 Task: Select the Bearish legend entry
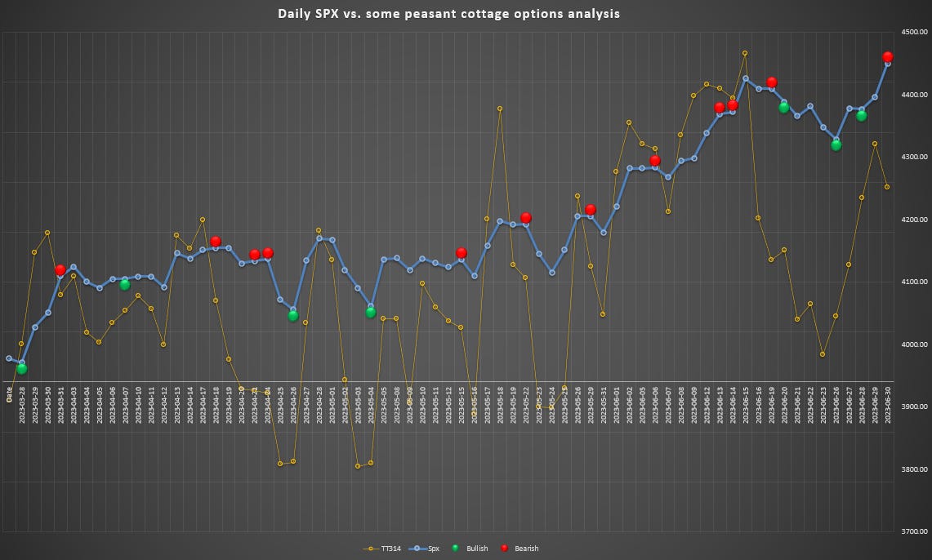(520, 549)
